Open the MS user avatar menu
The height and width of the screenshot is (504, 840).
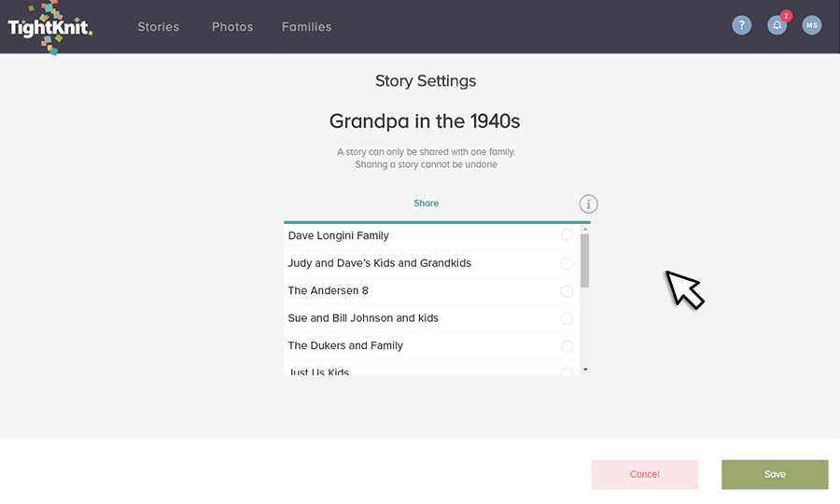(812, 25)
